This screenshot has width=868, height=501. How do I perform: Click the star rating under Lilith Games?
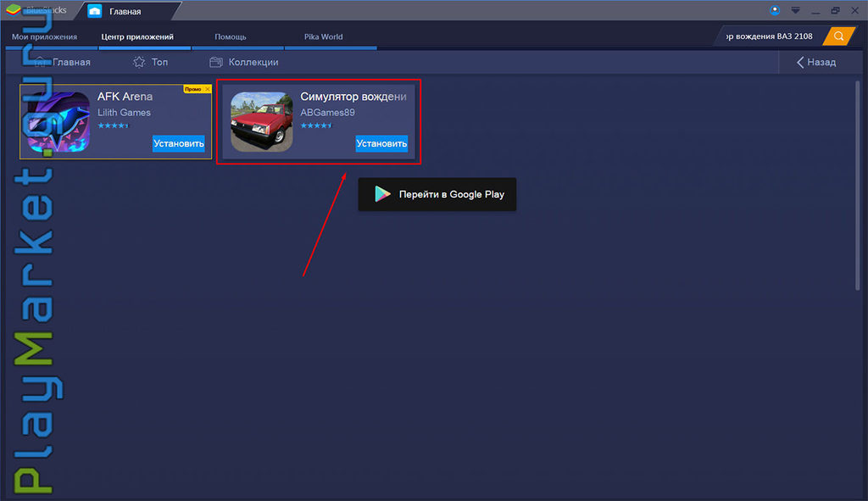[x=113, y=125]
